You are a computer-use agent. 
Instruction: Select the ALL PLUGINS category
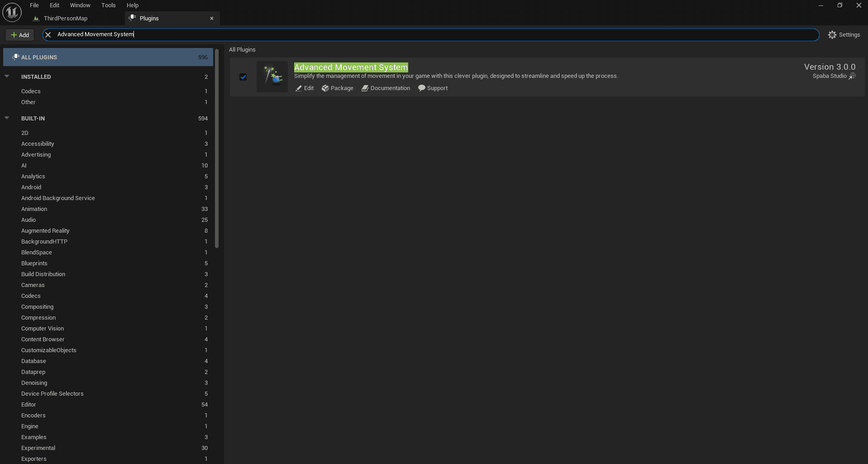point(108,57)
